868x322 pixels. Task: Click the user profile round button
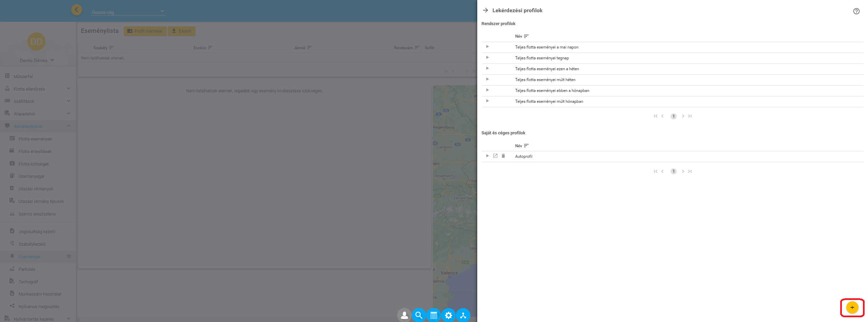[404, 315]
